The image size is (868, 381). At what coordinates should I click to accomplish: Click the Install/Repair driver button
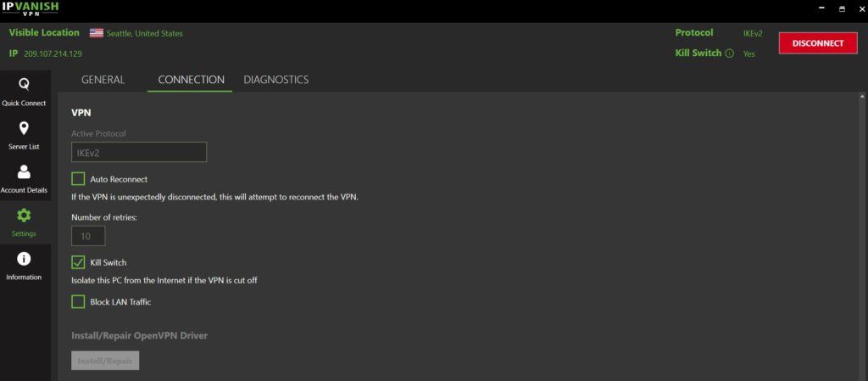[x=105, y=361]
